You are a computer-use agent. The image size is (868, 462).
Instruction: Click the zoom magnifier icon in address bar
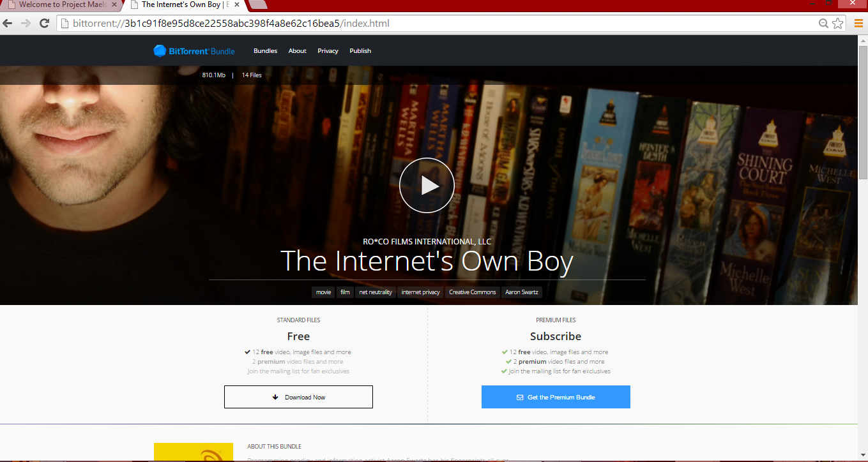pyautogui.click(x=824, y=24)
